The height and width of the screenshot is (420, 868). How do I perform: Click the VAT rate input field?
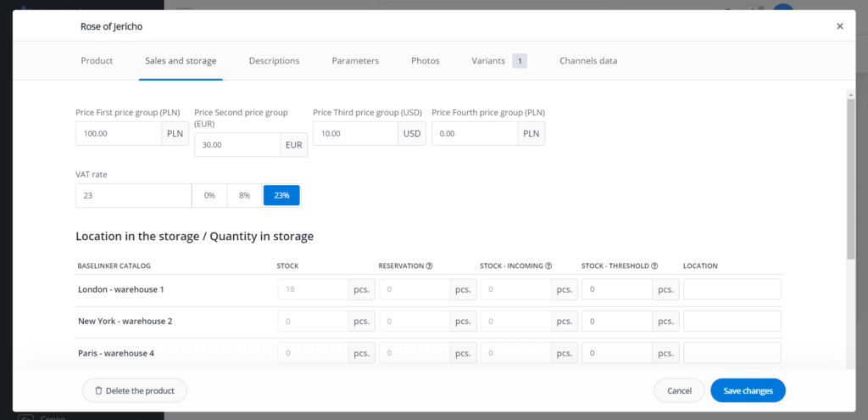(133, 196)
